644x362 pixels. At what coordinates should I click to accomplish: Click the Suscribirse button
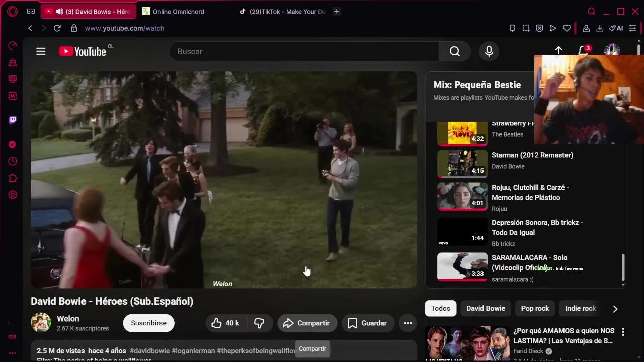tap(148, 323)
